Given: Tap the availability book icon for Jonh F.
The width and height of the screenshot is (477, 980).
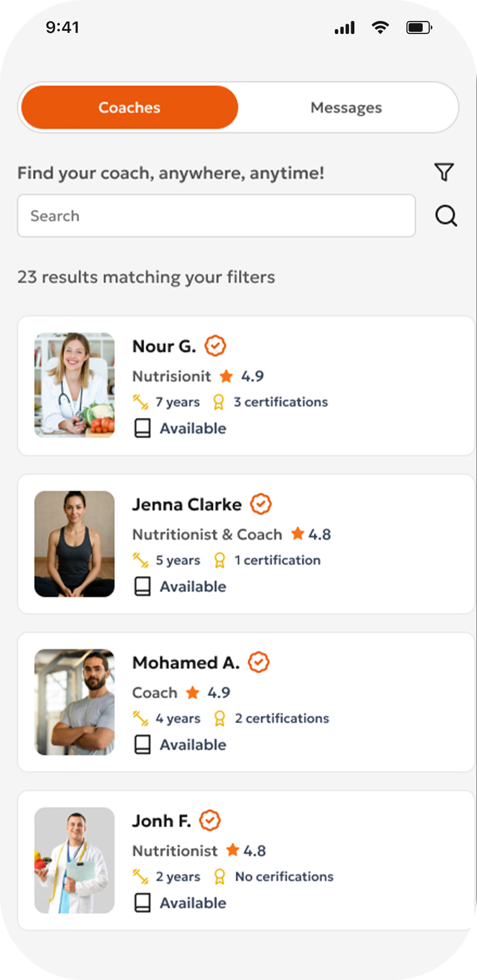Looking at the screenshot, I should (x=142, y=903).
